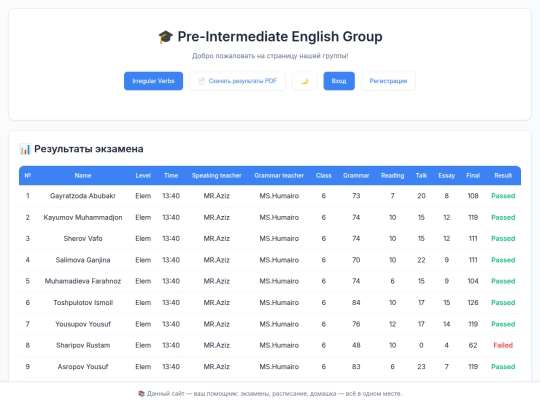Screen dimensions: 540x405
Task: Click the № column header
Action: click(28, 176)
